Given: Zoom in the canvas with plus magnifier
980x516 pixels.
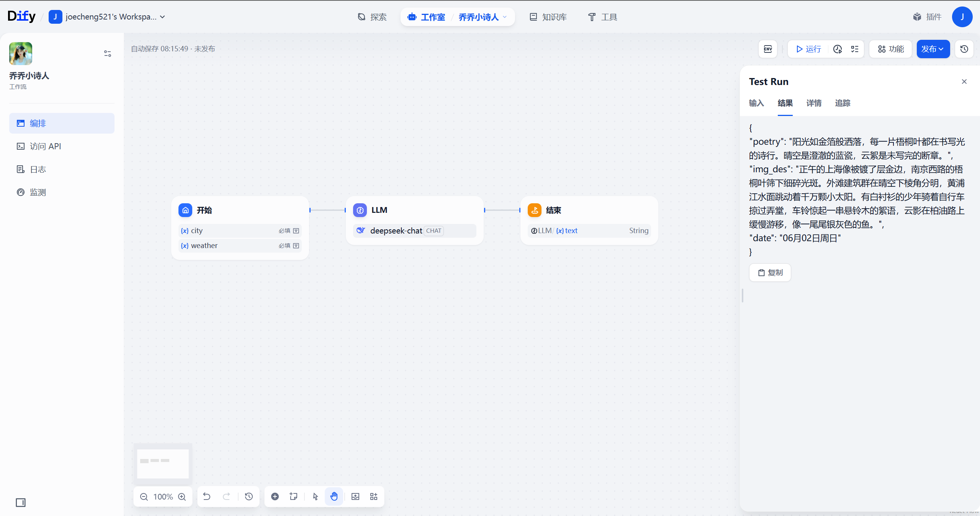Looking at the screenshot, I should [182, 496].
